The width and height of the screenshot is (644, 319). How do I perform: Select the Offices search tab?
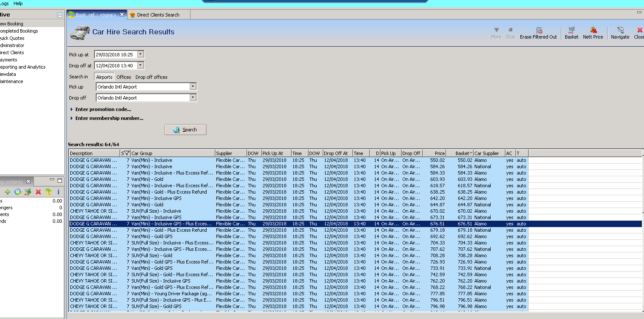tap(124, 77)
